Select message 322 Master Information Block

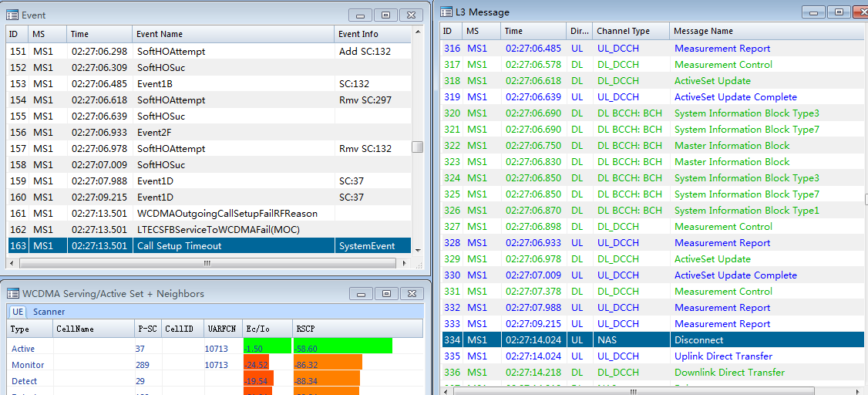[653, 146]
